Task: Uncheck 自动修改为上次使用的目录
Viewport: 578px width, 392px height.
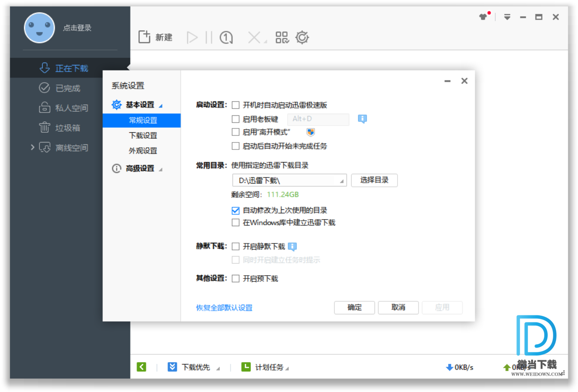Action: tap(236, 210)
